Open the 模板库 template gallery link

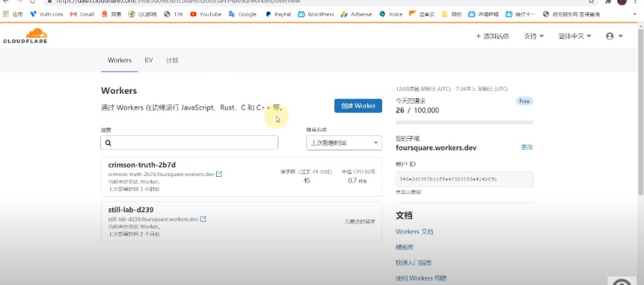(x=404, y=247)
